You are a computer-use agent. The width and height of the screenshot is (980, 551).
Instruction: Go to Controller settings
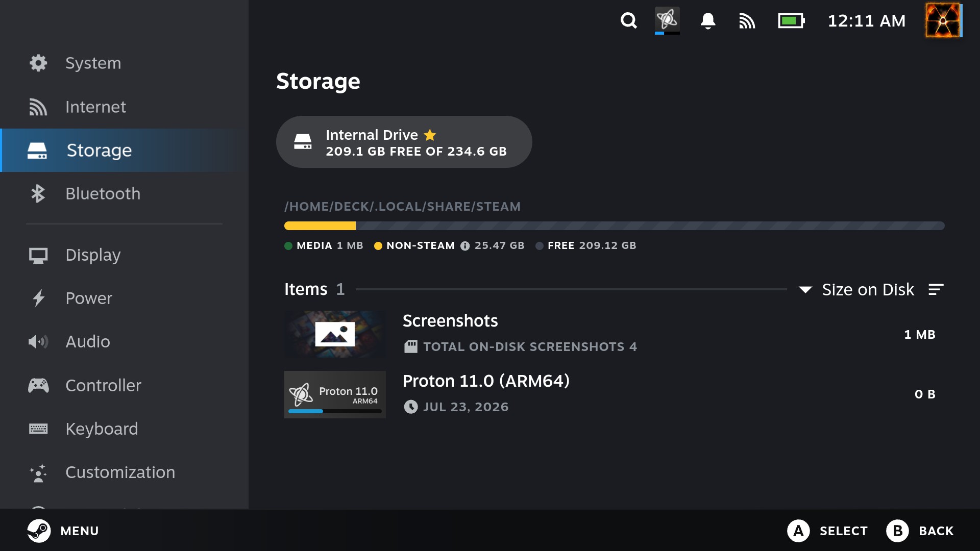coord(124,386)
